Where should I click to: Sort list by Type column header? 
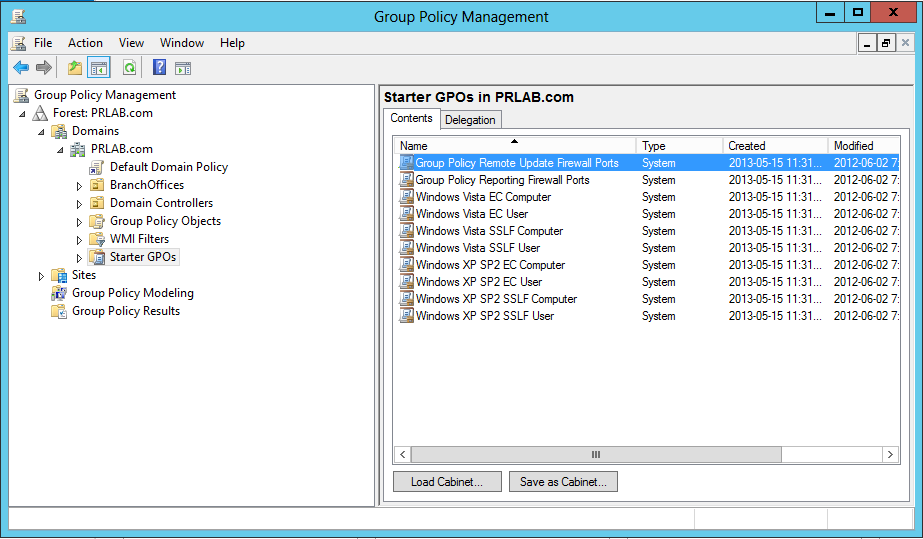(x=679, y=145)
